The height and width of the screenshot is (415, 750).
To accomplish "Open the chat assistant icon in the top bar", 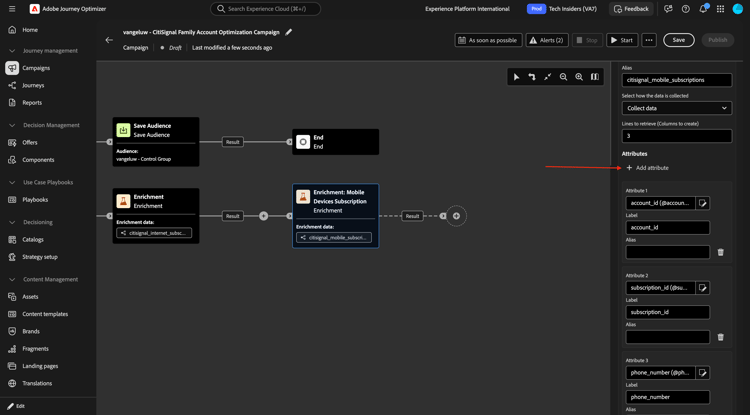I will (x=668, y=9).
